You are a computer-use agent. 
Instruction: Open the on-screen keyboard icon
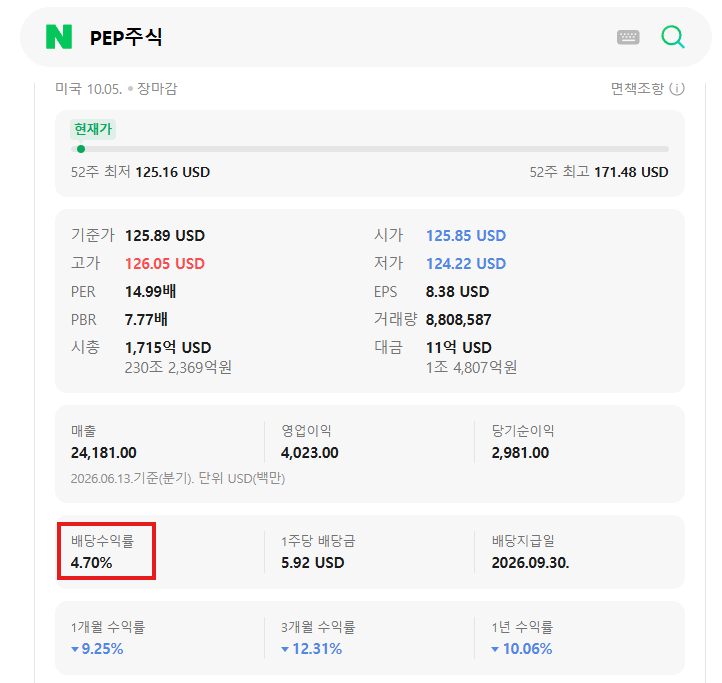[x=628, y=37]
